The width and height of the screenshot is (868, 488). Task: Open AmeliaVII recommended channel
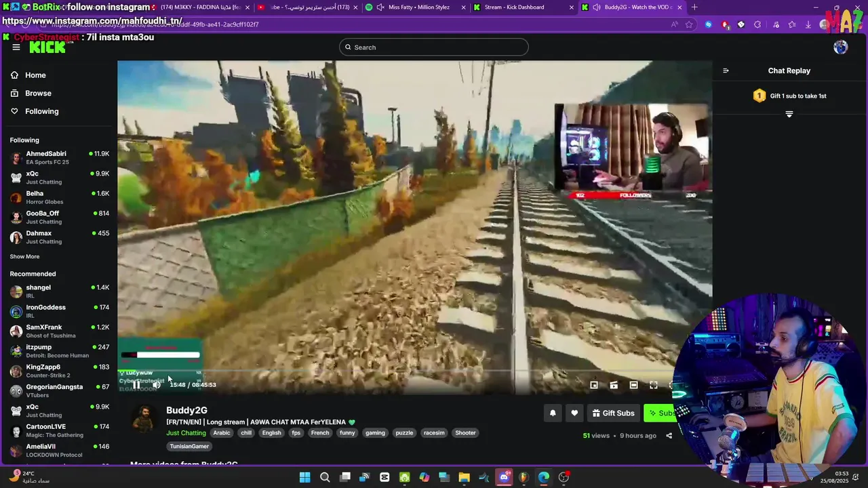click(59, 451)
